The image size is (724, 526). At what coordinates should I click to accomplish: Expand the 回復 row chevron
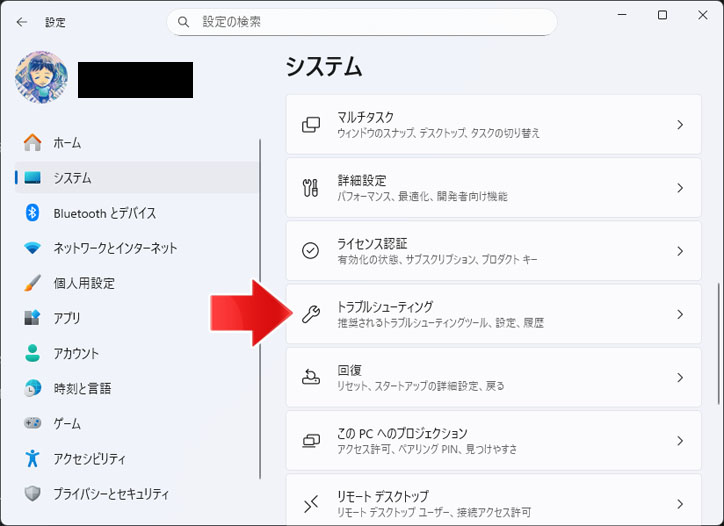tap(679, 377)
